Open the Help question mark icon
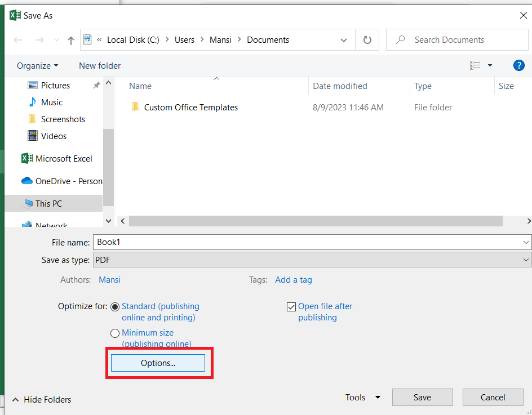532x415 pixels. point(519,65)
